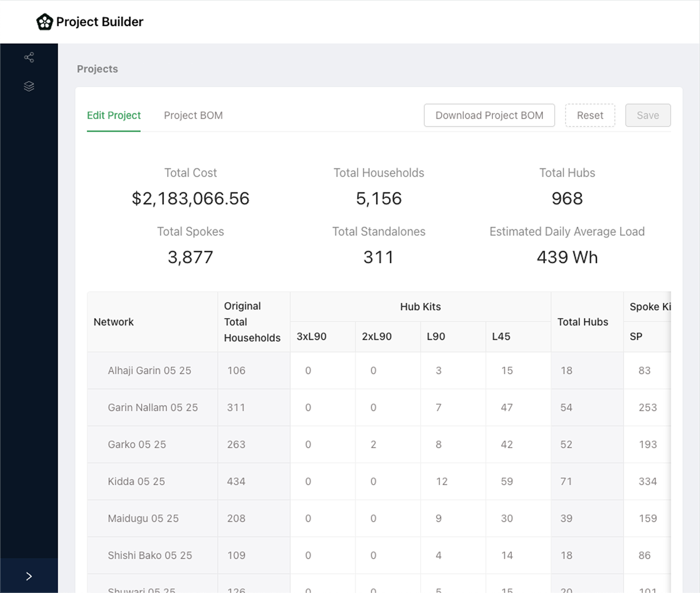The image size is (700, 593).
Task: Click the Reset button
Action: click(x=590, y=115)
